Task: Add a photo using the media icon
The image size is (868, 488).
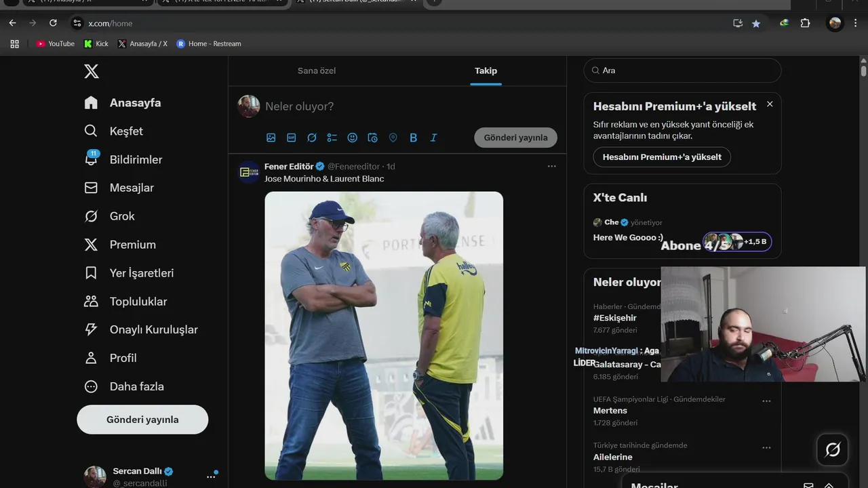Action: (x=271, y=138)
